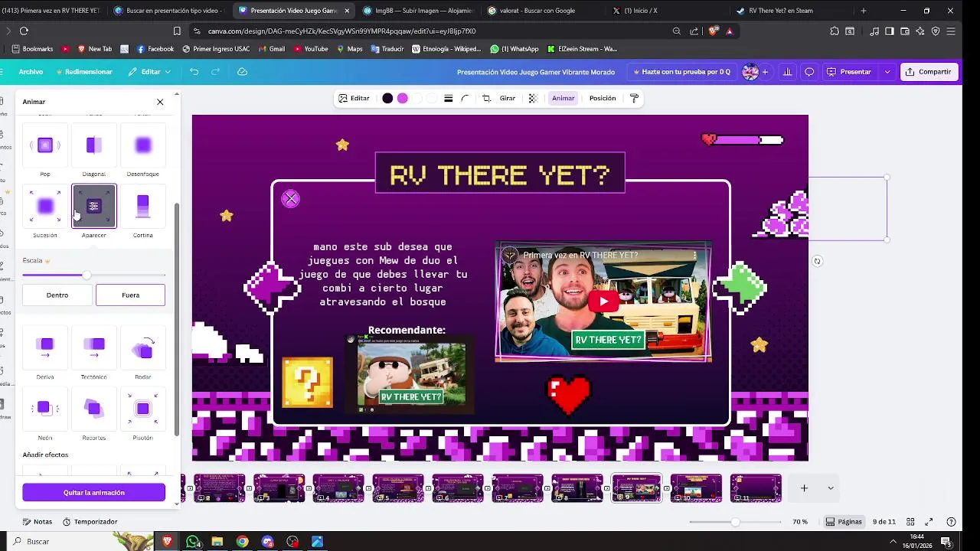Select the Aparecer animation
The image size is (980, 551).
click(94, 206)
